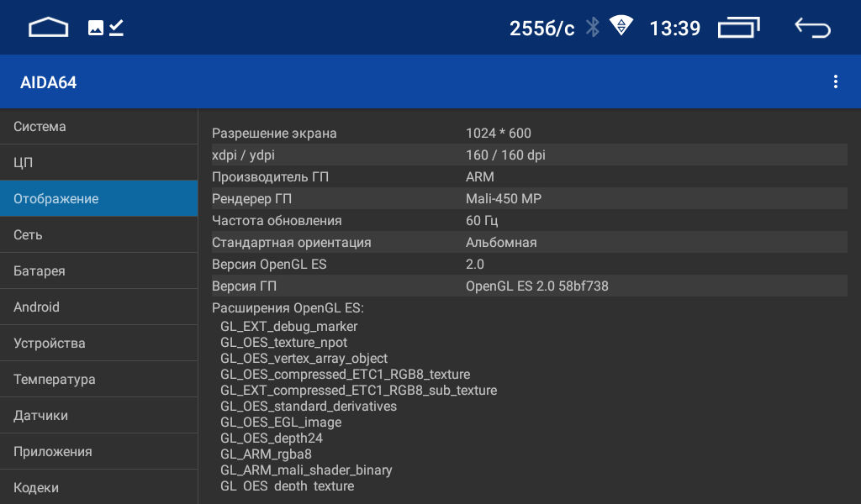Viewport: 861px width, 504px height.
Task: Select the GL_OES_standard_derivatives extension line
Action: click(x=309, y=407)
